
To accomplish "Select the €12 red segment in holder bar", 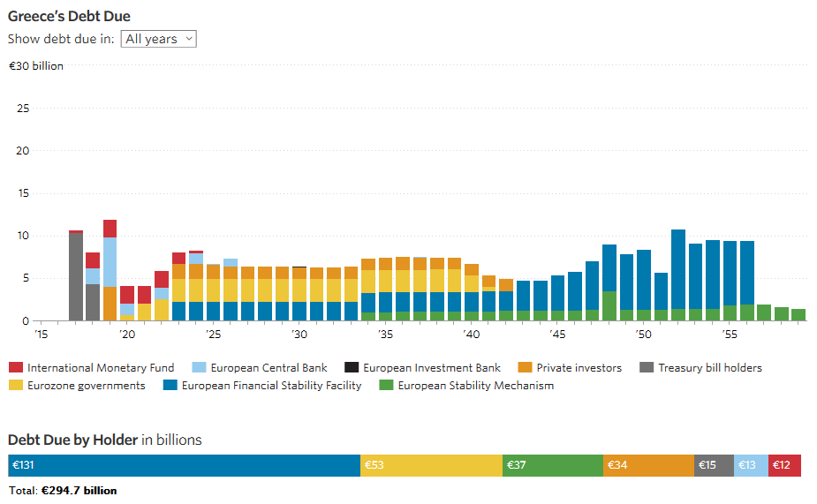I will [784, 465].
